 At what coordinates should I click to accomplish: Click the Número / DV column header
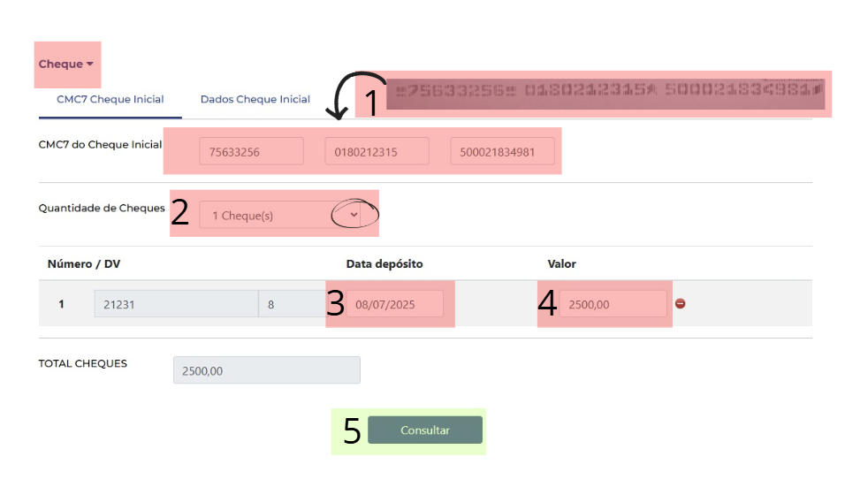coord(84,264)
